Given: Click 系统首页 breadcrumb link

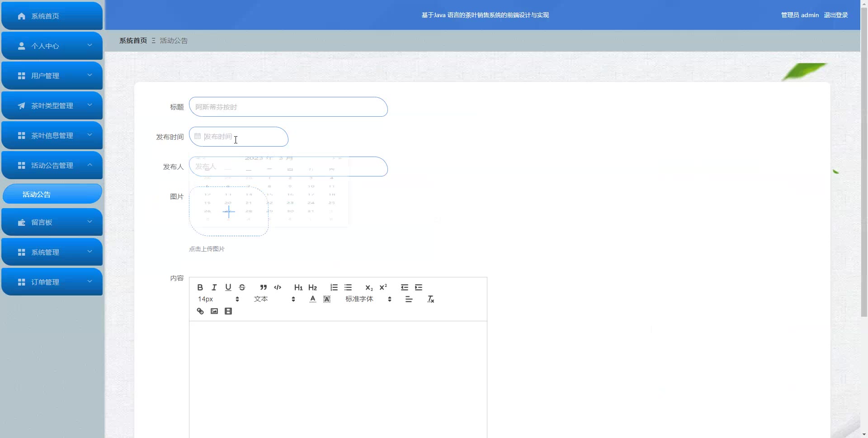Looking at the screenshot, I should click(133, 41).
